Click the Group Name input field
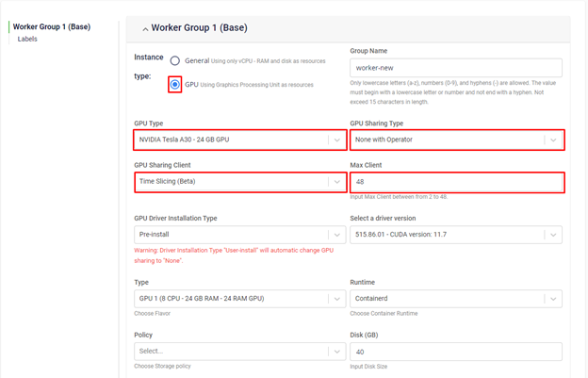Screen dimensions: 588x378 click(x=455, y=68)
